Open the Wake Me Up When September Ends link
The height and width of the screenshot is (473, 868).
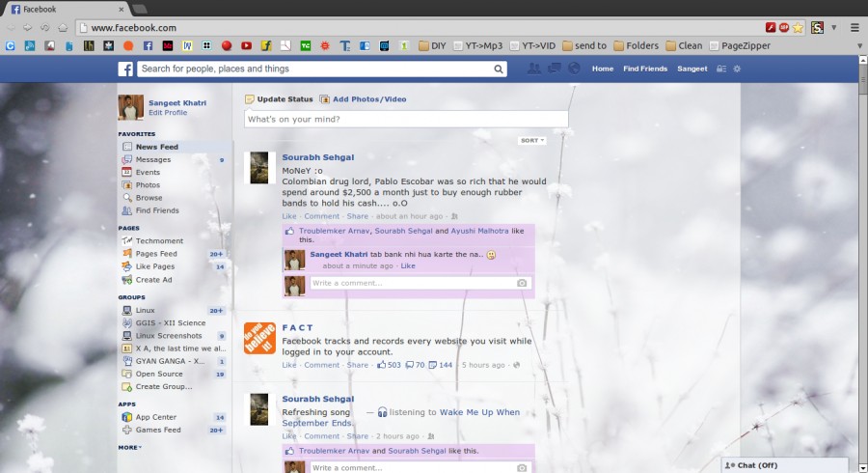point(401,418)
